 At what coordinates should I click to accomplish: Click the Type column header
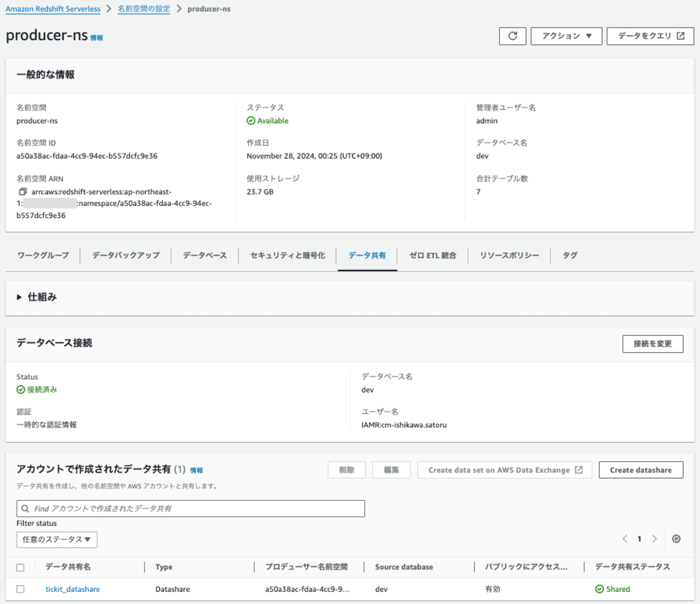164,567
